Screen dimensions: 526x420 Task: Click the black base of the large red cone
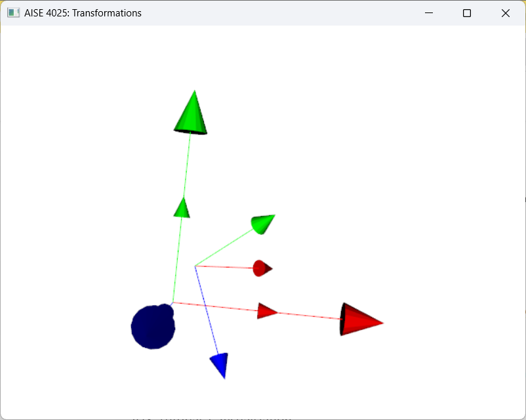click(342, 318)
